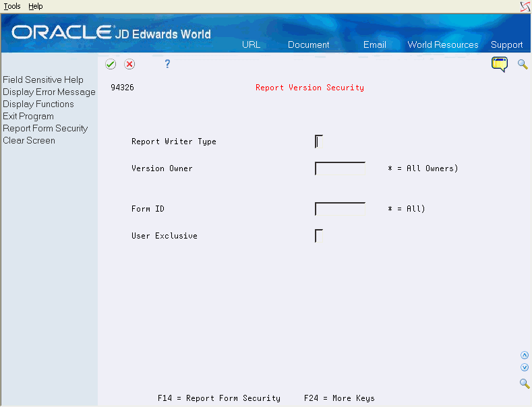The height and width of the screenshot is (407, 532).
Task: Focus the Report Writer Type field
Action: pyautogui.click(x=319, y=142)
